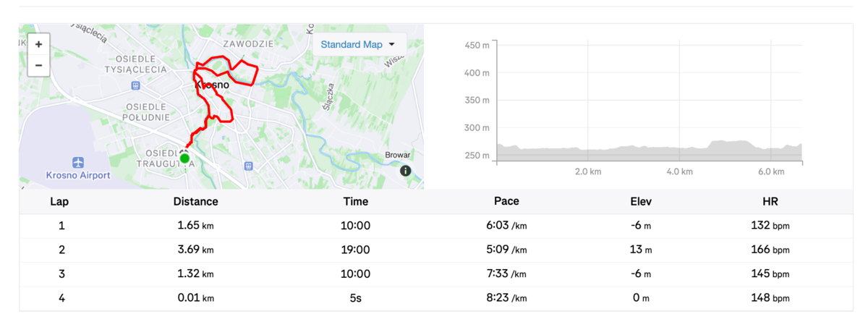Click the green start marker on route
The height and width of the screenshot is (322, 868).
184,158
